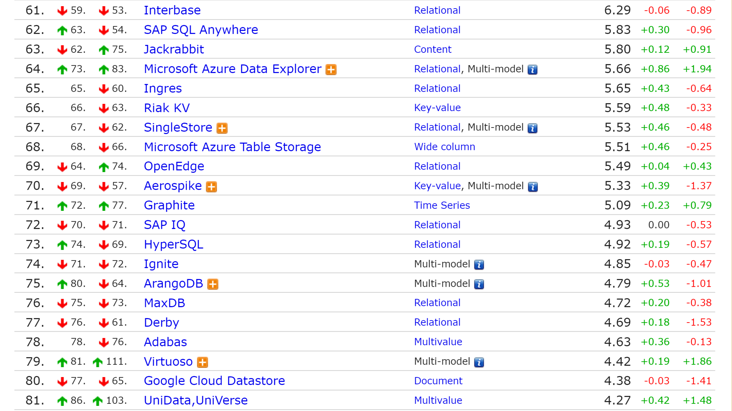Click the orange plus icon beside Aerospike

211,187
